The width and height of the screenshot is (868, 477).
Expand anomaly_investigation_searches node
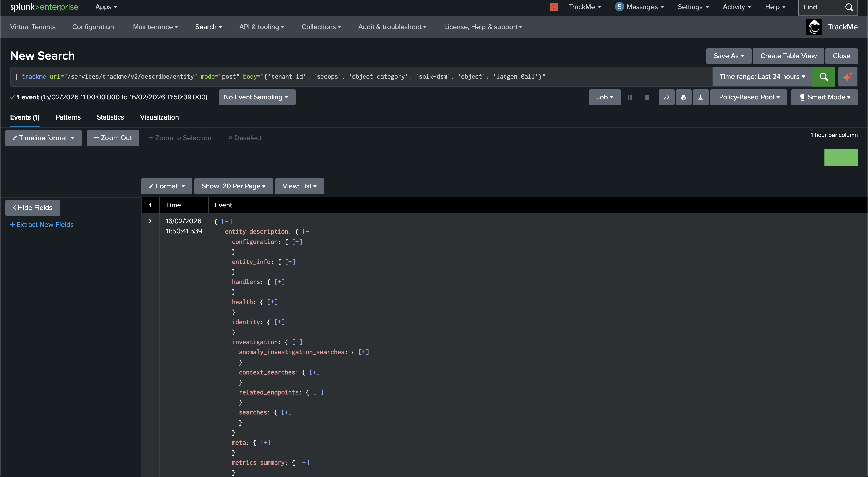(364, 352)
